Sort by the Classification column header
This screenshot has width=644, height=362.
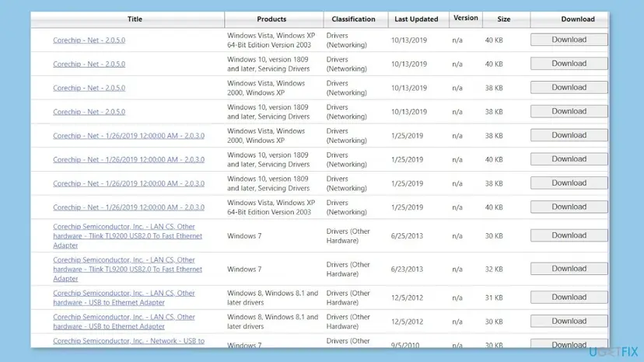tap(353, 19)
